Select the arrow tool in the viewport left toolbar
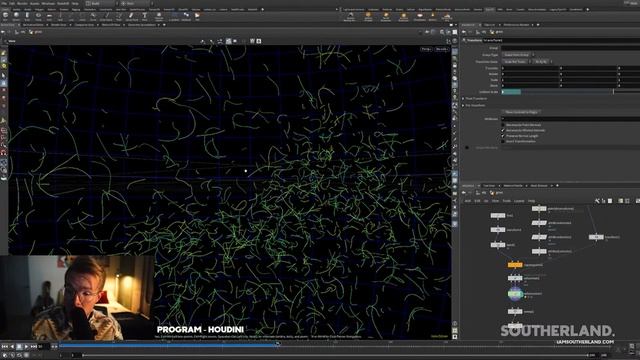Screen dimensions: 640x360 [x=4, y=76]
